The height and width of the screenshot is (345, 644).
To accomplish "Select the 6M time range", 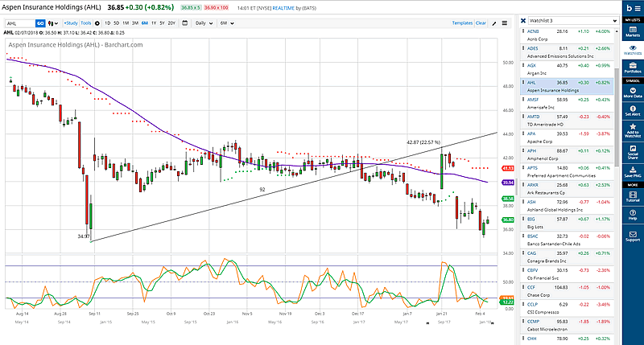I will coord(145,23).
